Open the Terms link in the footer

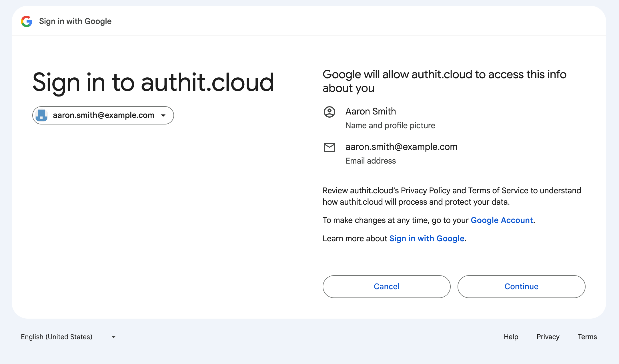587,337
